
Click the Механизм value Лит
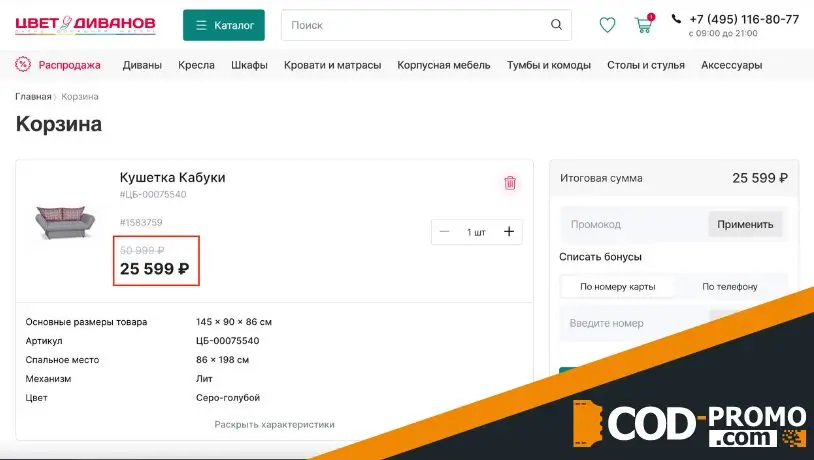pos(205,379)
